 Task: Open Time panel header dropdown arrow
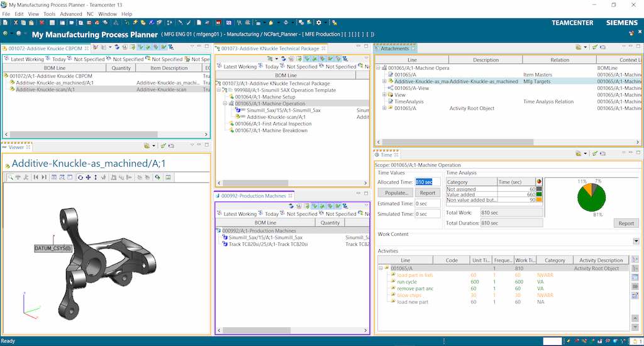586,153
